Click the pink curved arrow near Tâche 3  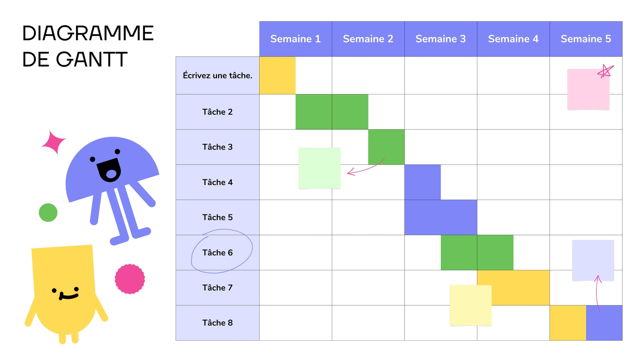point(366,167)
